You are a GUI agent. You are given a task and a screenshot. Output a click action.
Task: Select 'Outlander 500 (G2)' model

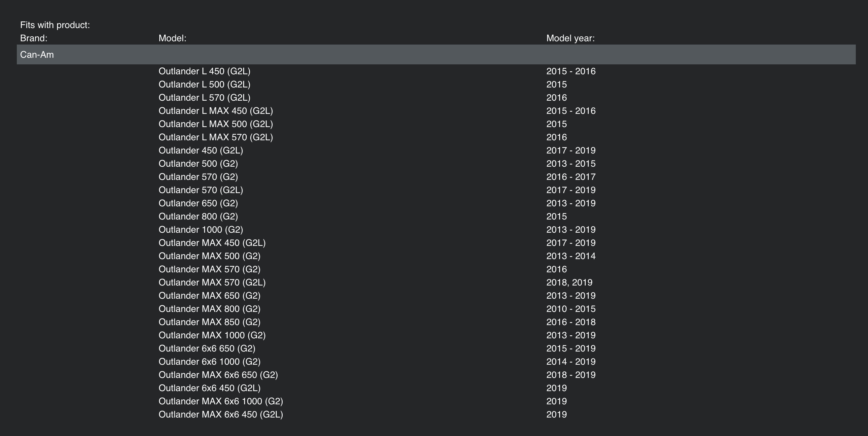pos(199,164)
